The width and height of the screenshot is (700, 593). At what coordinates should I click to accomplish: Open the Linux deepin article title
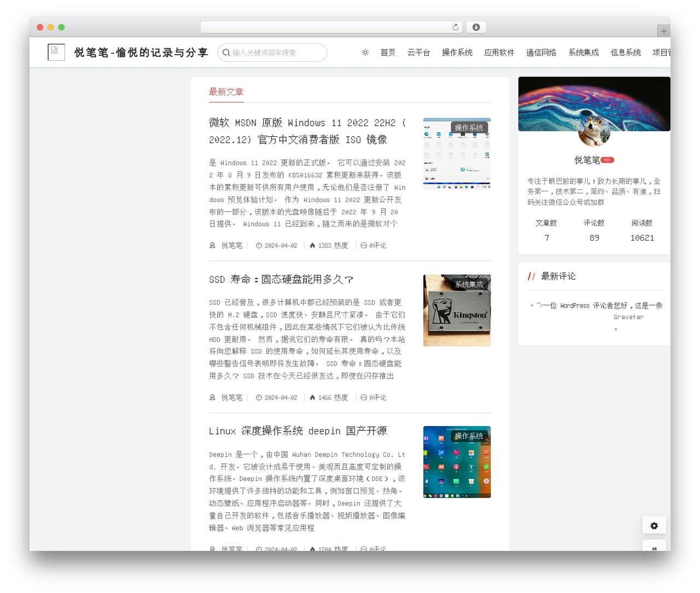pos(297,431)
